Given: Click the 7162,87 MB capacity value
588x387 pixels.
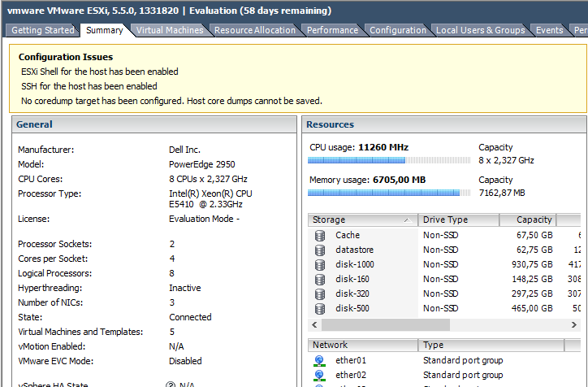Looking at the screenshot, I should tap(502, 193).
